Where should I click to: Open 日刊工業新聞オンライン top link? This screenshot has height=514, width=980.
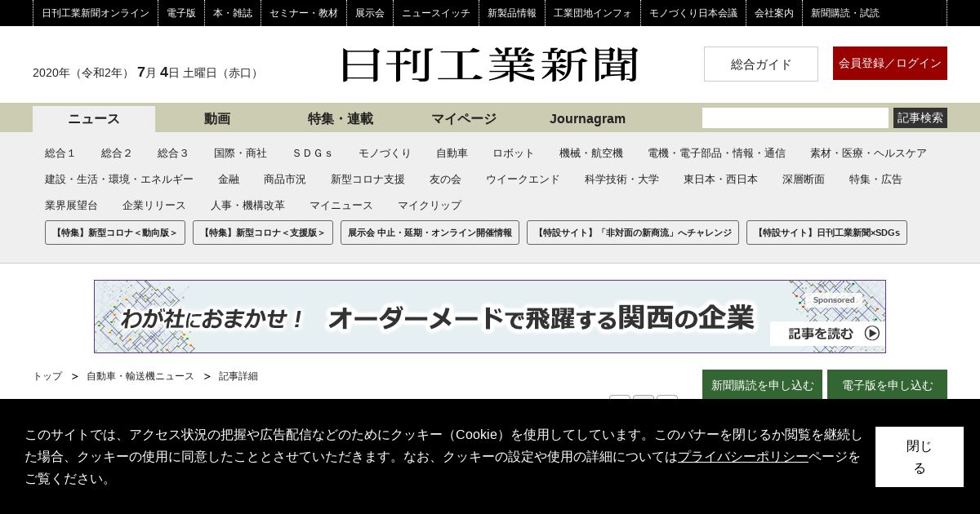(96, 13)
